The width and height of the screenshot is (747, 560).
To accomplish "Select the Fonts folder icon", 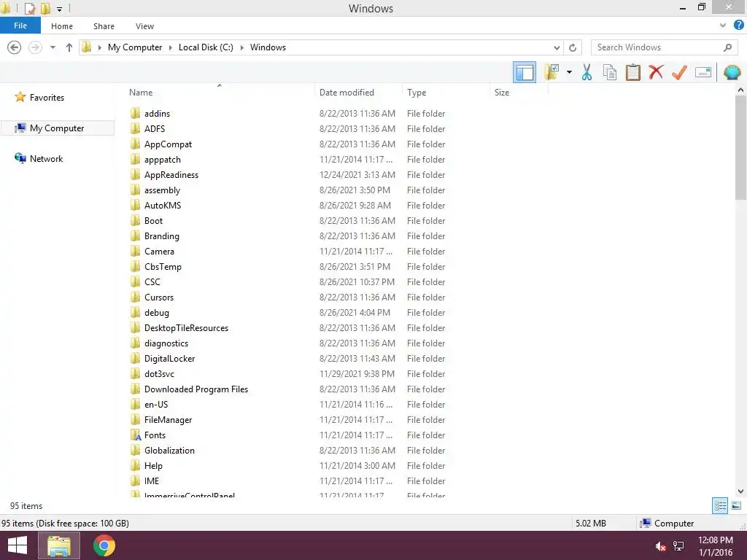I will pyautogui.click(x=135, y=435).
